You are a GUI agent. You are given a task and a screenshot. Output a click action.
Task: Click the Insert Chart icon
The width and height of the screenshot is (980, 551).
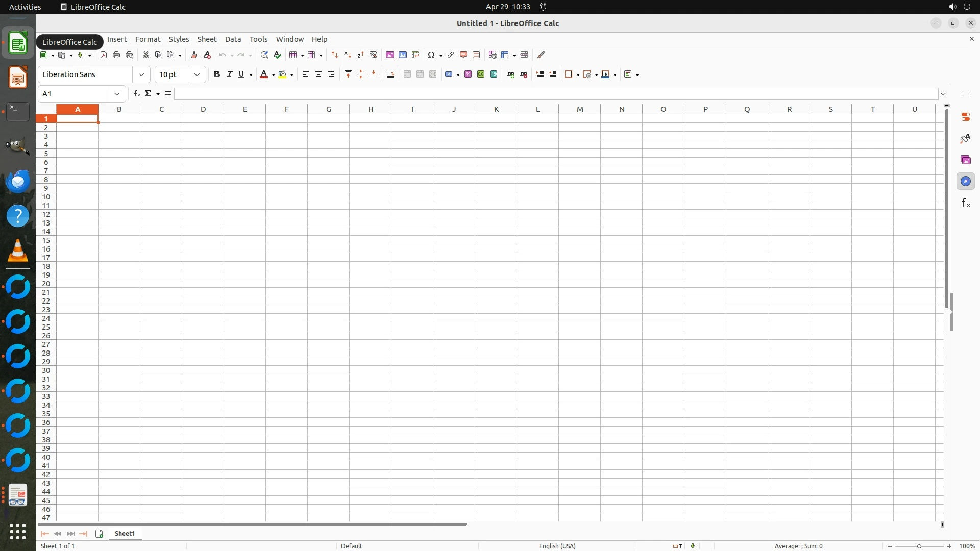point(403,55)
